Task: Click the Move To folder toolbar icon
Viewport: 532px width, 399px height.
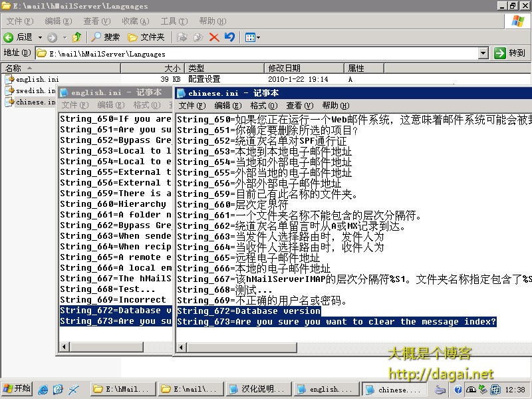Action: [x=182, y=37]
